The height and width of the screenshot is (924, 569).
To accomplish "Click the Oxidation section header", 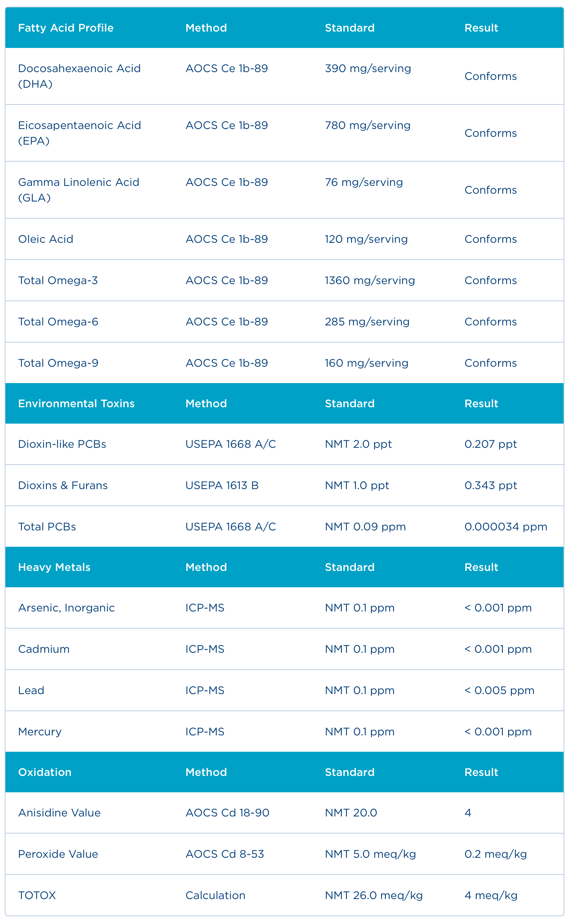I will pos(45,772).
